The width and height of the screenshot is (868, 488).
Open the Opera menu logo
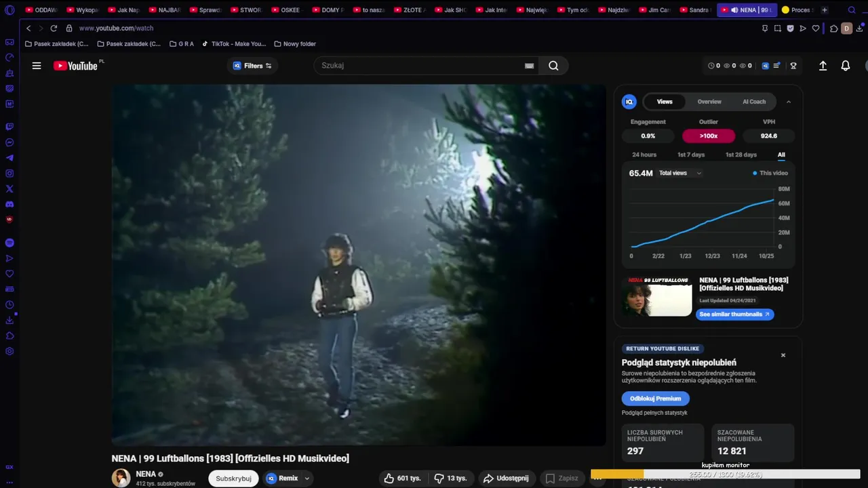tap(9, 10)
